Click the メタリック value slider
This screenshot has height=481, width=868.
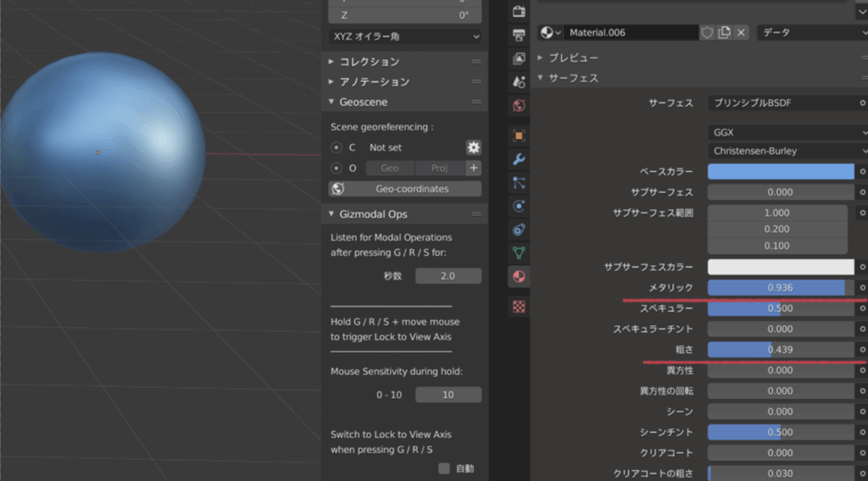point(780,288)
